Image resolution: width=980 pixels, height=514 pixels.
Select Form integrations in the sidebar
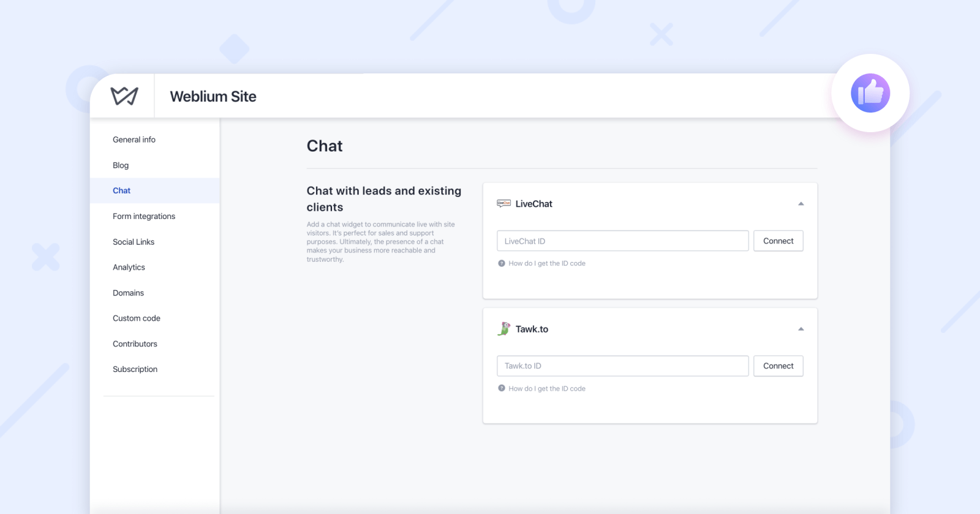point(144,216)
